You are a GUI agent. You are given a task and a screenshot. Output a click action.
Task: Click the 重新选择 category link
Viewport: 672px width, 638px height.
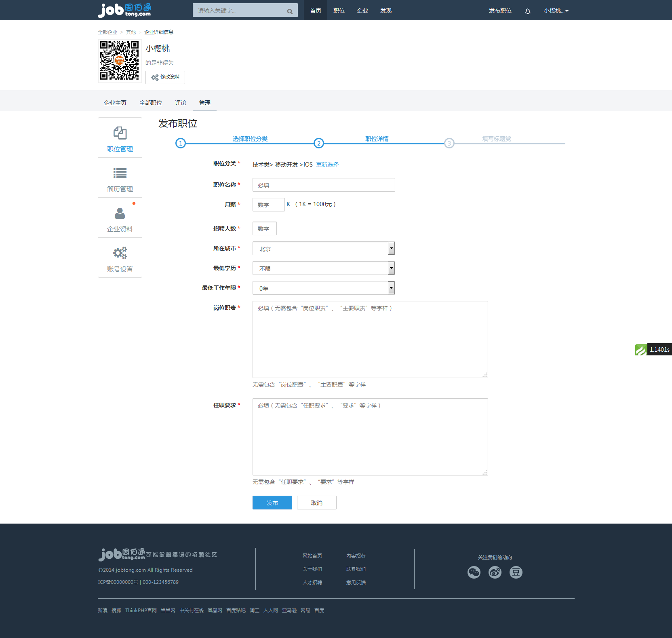click(x=327, y=165)
